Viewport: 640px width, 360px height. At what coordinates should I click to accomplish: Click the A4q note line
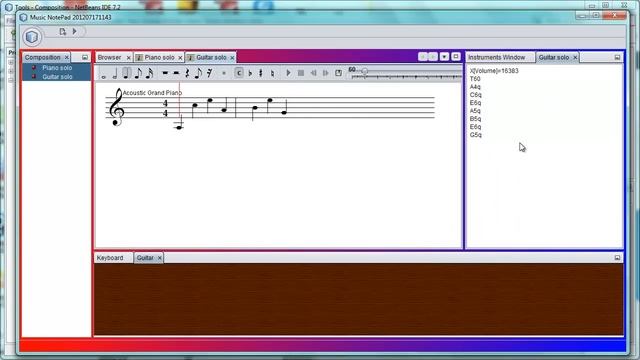(475, 87)
